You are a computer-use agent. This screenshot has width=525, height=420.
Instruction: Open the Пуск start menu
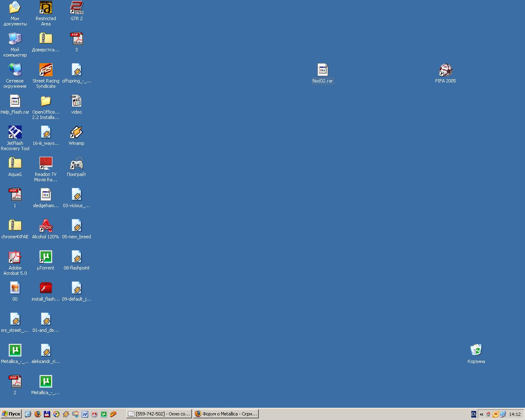tap(11, 414)
